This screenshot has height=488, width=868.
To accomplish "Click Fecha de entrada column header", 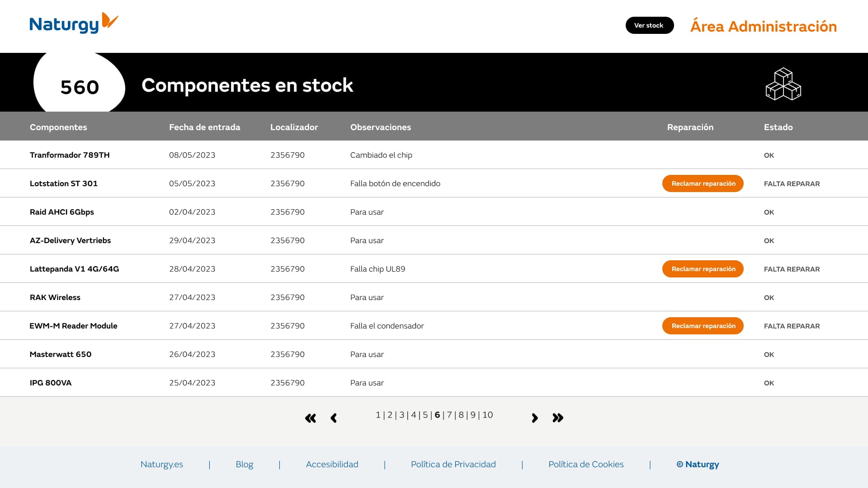I will [x=204, y=127].
